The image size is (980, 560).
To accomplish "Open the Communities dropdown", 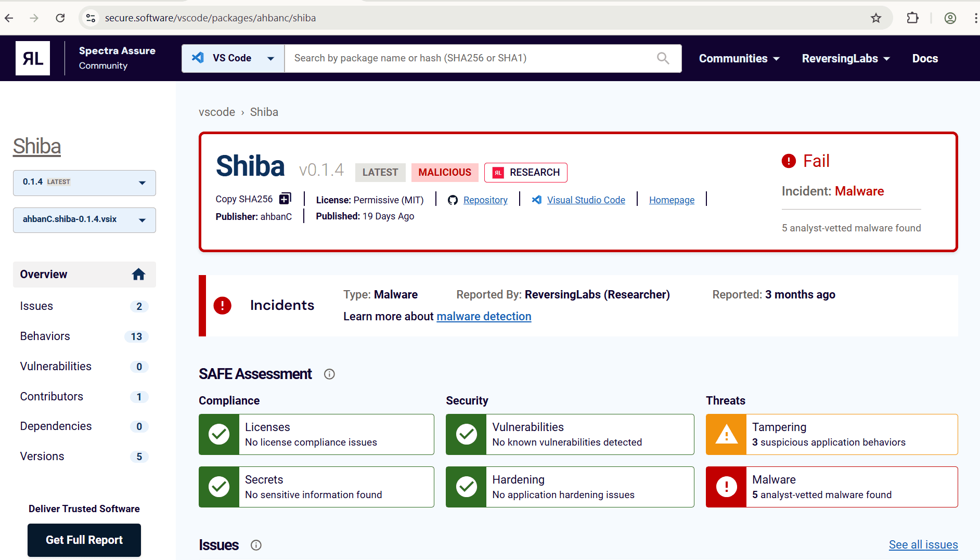I will pyautogui.click(x=739, y=58).
